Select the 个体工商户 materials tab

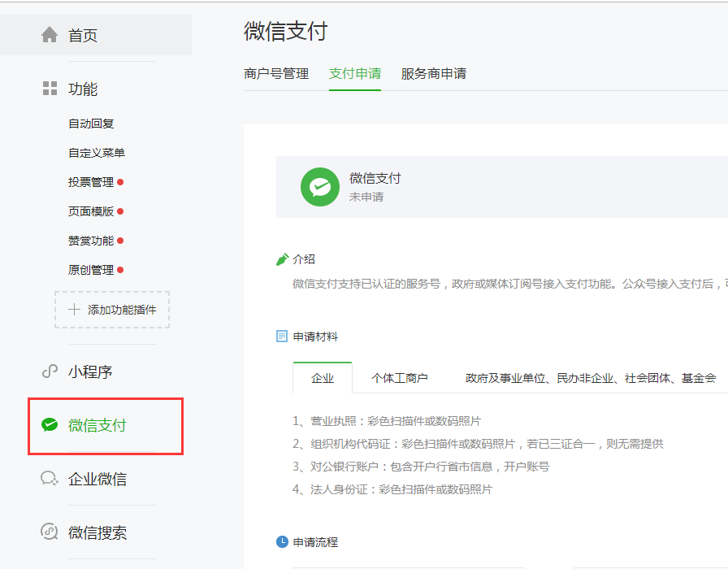(399, 378)
